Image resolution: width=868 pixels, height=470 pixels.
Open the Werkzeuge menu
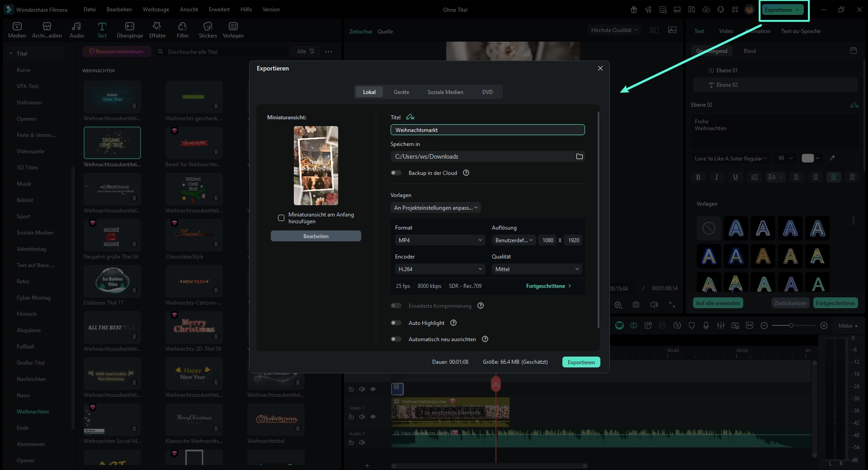tap(156, 9)
